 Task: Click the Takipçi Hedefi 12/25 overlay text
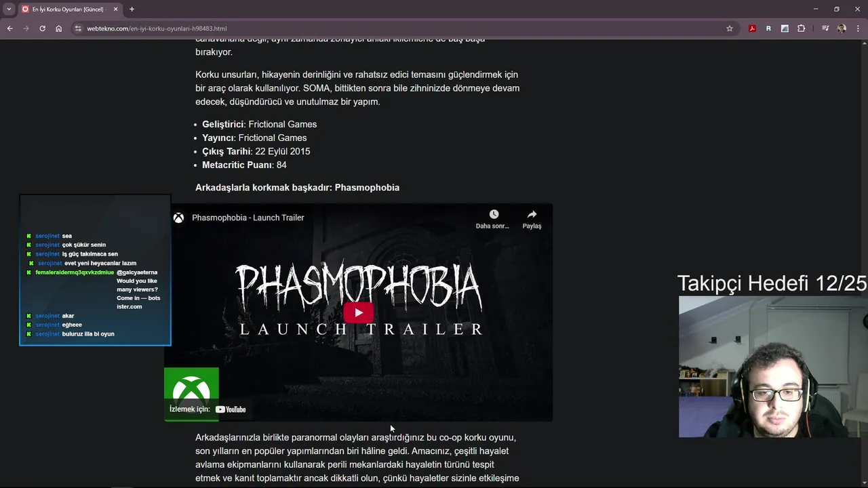(x=772, y=283)
